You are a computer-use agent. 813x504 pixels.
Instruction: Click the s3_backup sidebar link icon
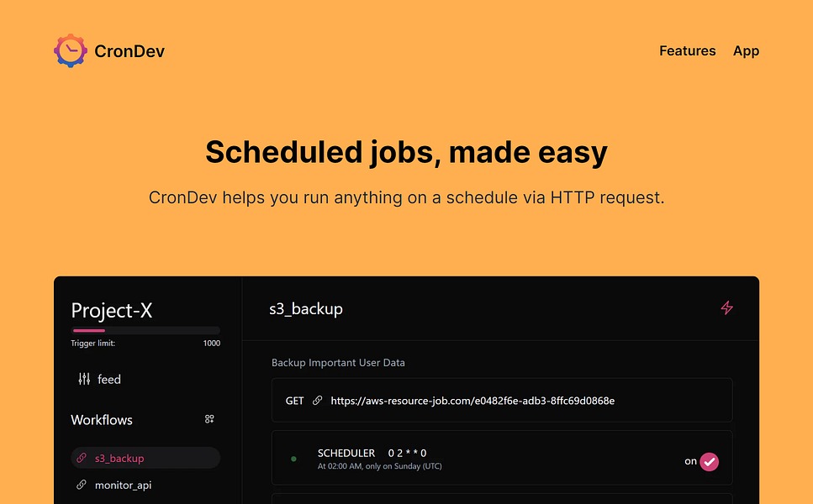pyautogui.click(x=82, y=458)
